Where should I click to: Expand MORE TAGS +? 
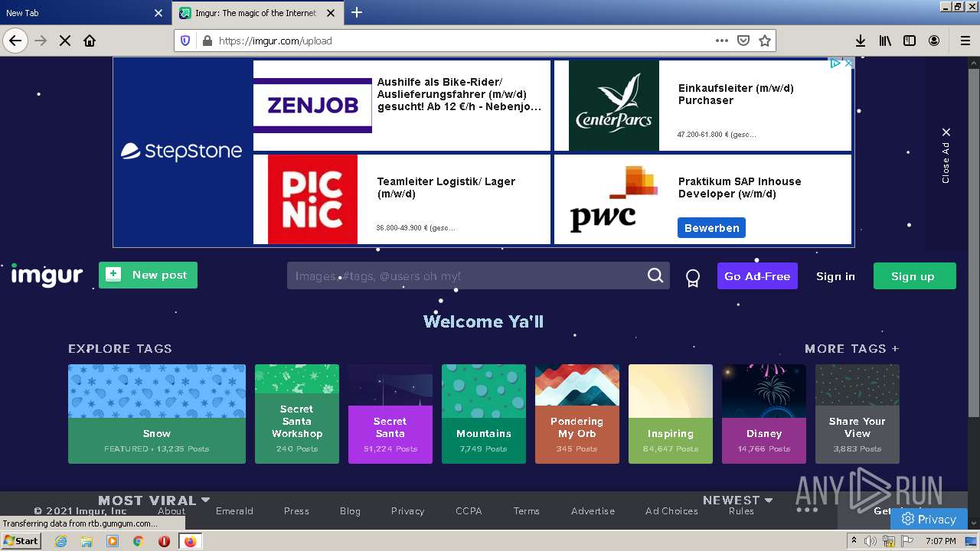click(851, 348)
